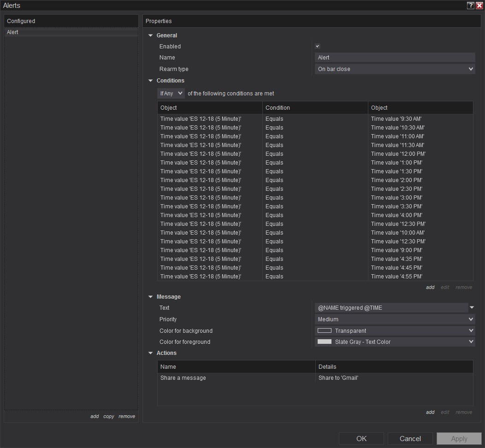Screen dimensions: 485x448
Task: Select condition row with '10:00 AM'
Action: click(x=315, y=233)
